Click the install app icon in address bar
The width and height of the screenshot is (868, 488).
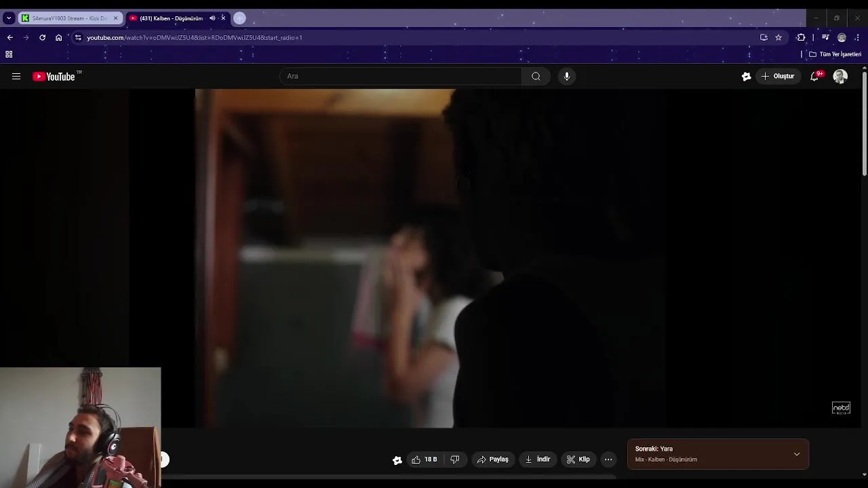(764, 37)
